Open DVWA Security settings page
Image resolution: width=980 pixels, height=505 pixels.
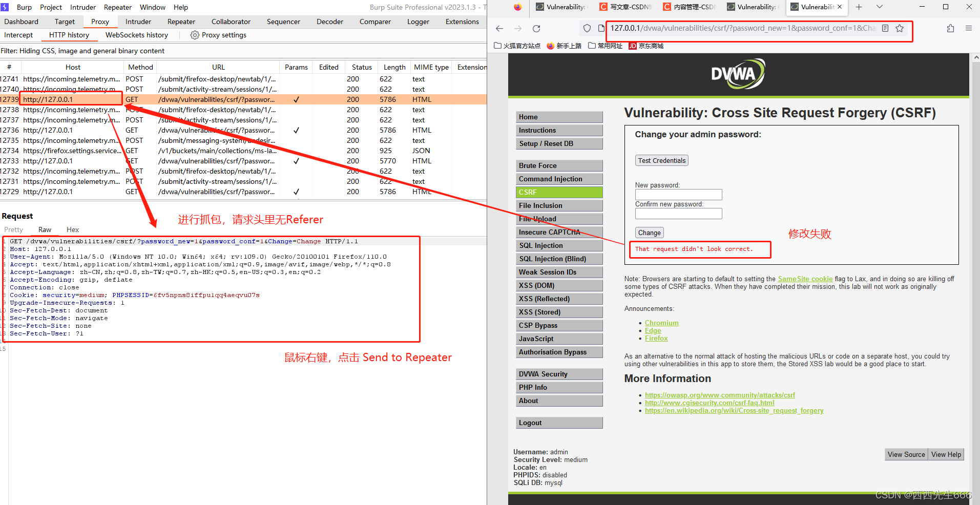coord(559,374)
